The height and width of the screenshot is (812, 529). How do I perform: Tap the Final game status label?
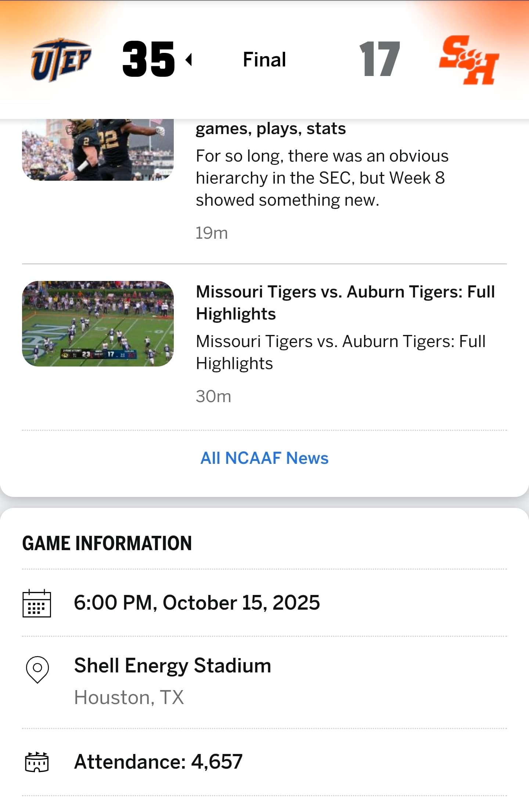264,59
